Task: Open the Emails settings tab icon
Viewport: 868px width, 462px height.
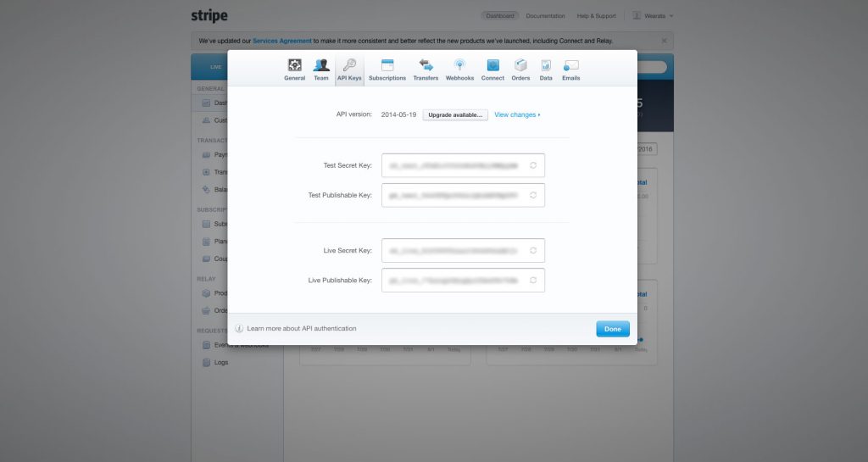Action: pyautogui.click(x=570, y=66)
